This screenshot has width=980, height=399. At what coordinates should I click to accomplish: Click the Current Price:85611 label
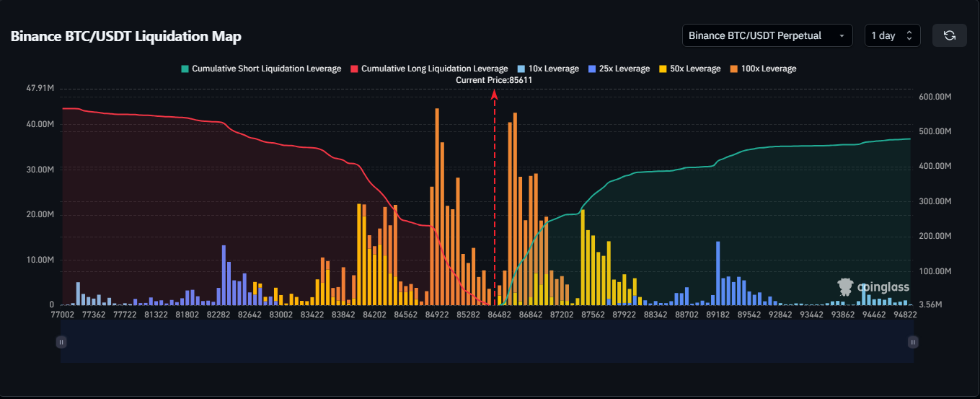(494, 80)
